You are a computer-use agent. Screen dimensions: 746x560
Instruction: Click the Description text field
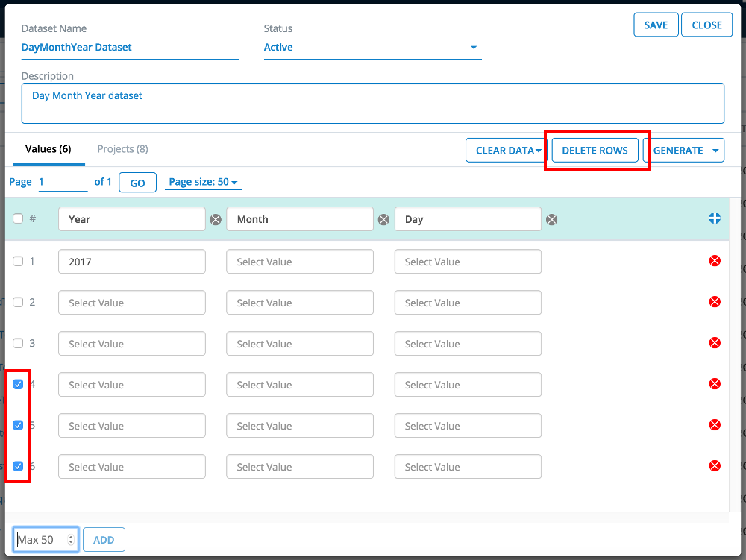tap(372, 103)
